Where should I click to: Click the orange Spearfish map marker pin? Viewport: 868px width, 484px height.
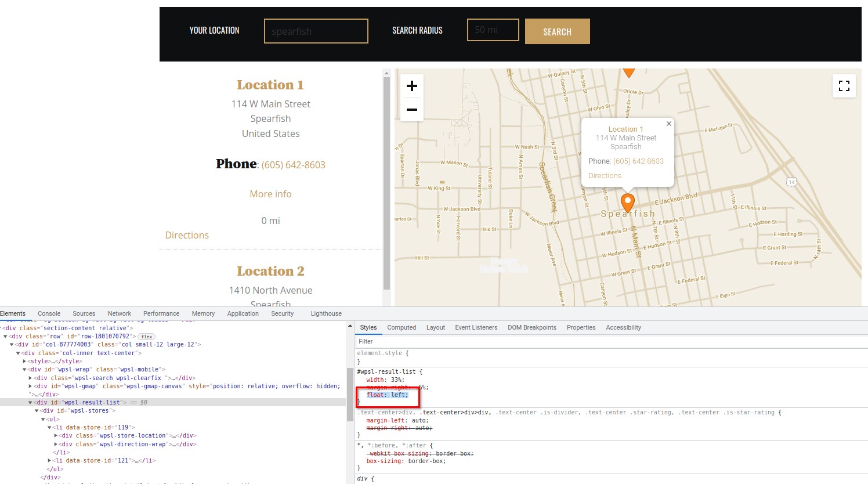click(x=627, y=203)
